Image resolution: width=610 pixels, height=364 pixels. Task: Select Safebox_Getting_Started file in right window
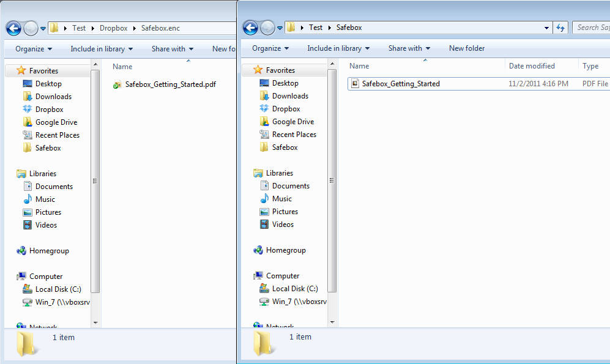(395, 84)
